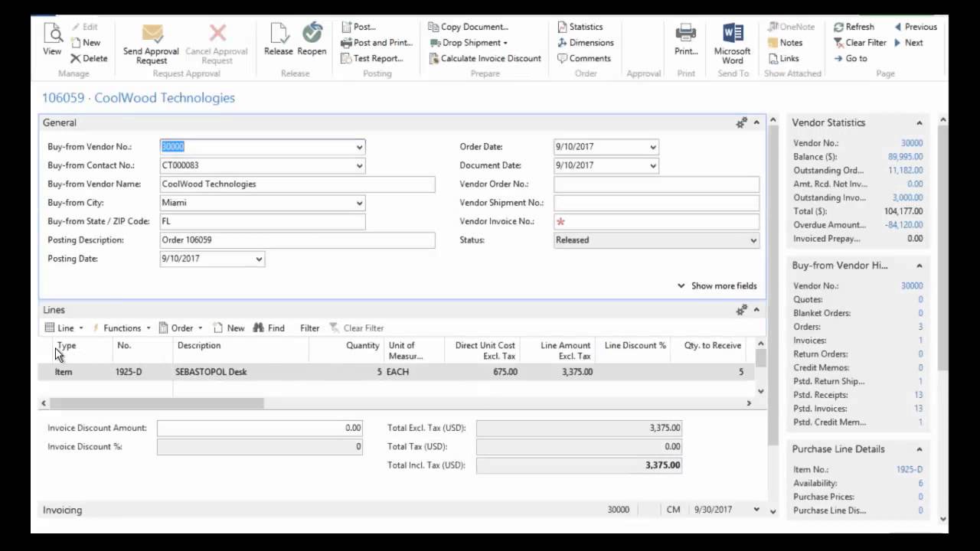This screenshot has height=551, width=980.
Task: Customize the General FastTab gear icon
Action: point(741,122)
